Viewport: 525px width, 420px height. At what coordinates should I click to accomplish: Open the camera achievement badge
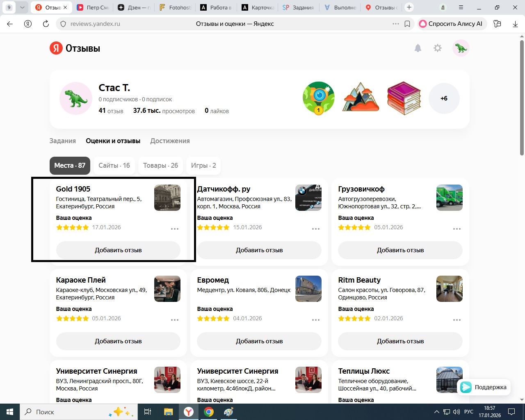click(x=319, y=98)
